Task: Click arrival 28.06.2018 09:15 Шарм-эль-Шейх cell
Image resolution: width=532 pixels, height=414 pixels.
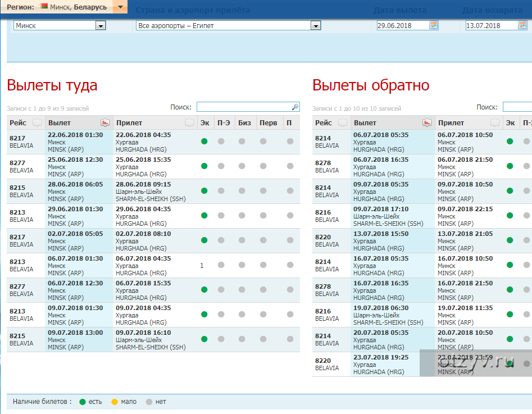Action: click(x=155, y=192)
